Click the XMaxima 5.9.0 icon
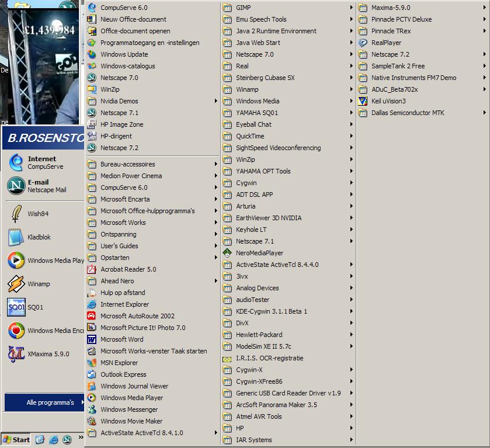 pos(16,354)
